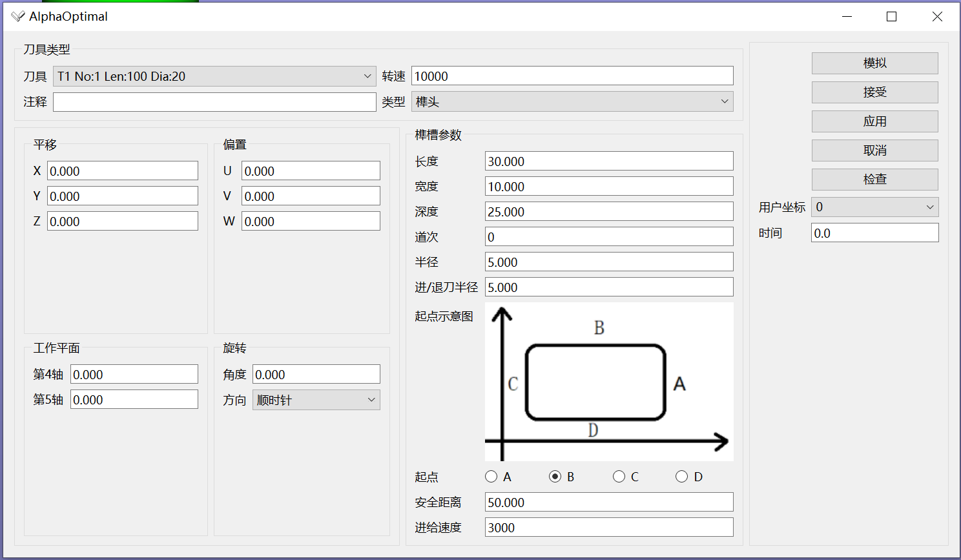Click the 角度 rotation angle field
Image resolution: width=961 pixels, height=560 pixels.
coord(316,373)
